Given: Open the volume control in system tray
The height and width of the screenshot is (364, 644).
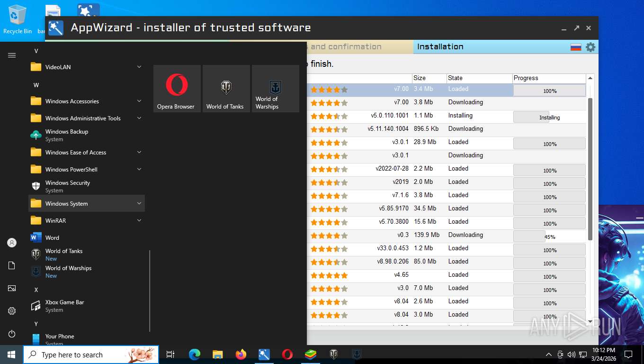Looking at the screenshot, I should point(571,355).
